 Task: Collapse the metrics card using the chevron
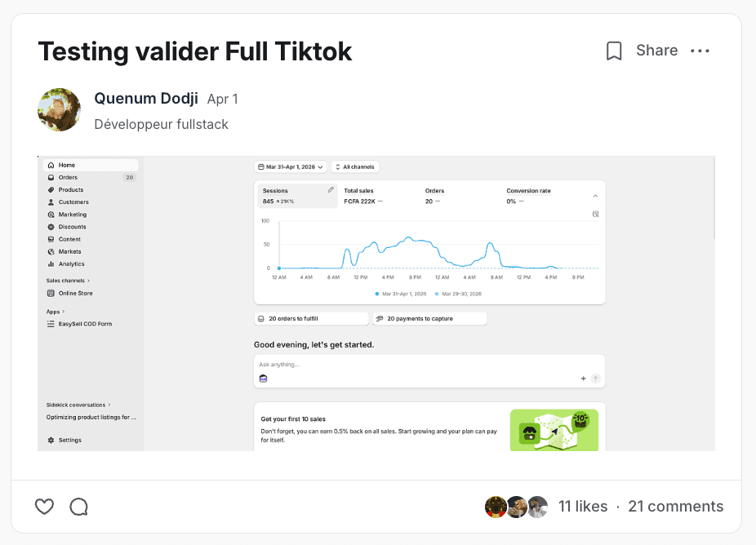(x=595, y=196)
